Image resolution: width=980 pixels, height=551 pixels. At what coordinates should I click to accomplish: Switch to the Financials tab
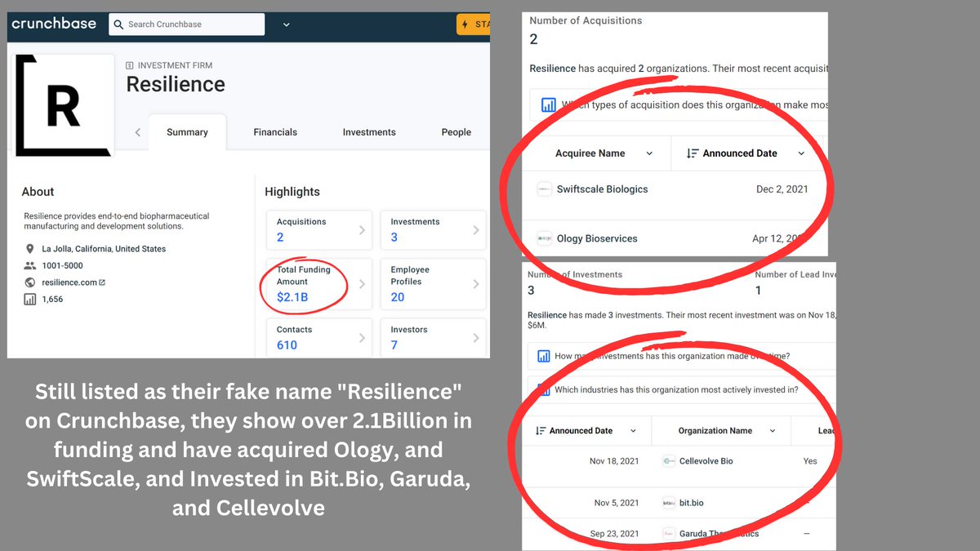275,132
